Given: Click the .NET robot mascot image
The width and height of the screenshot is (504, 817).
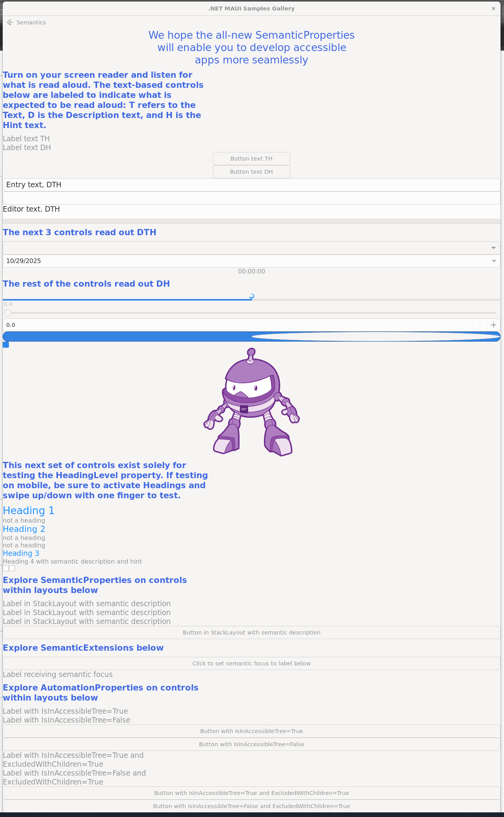Looking at the screenshot, I should point(251,402).
